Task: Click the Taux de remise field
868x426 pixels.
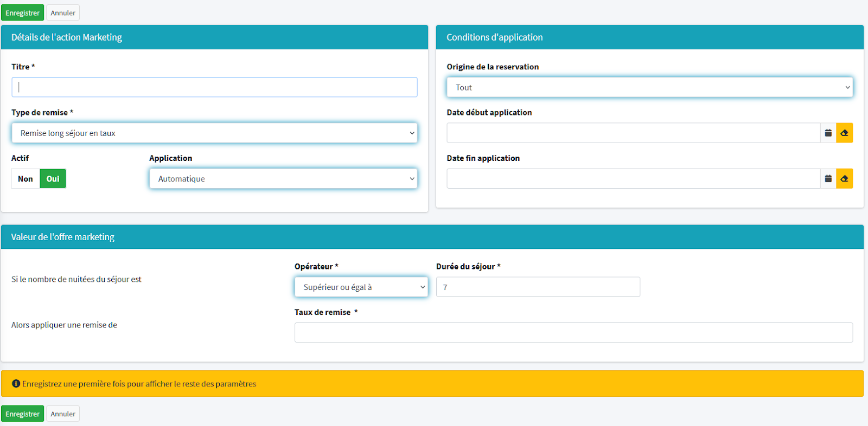Action: pos(573,333)
